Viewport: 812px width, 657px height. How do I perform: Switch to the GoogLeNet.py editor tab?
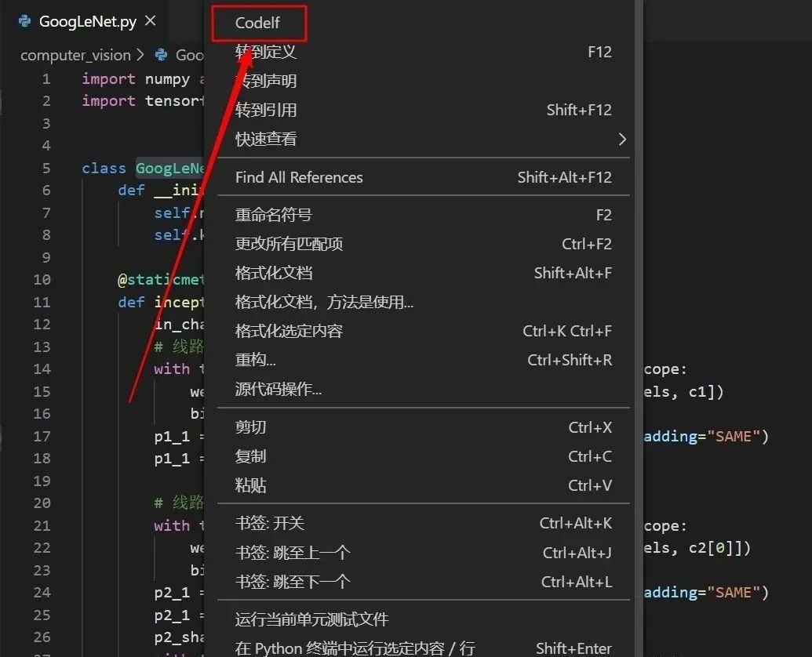[x=88, y=21]
